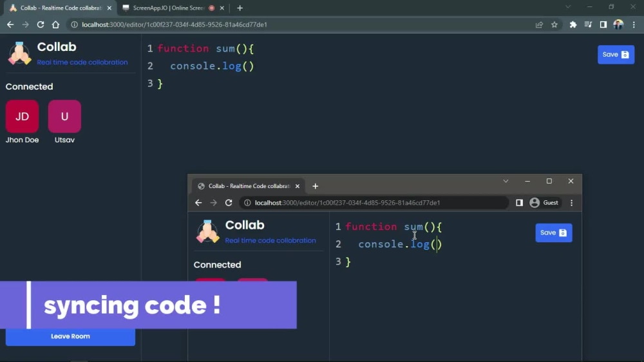Expand tab search chevron in main browser
The image size is (644, 362).
coord(568,7)
